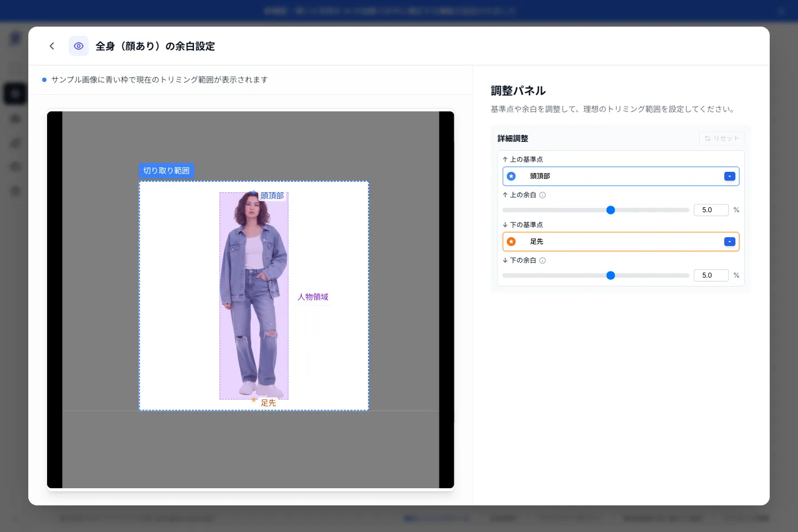Click the 上の余白 slider handle
The height and width of the screenshot is (532, 798).
coord(611,210)
